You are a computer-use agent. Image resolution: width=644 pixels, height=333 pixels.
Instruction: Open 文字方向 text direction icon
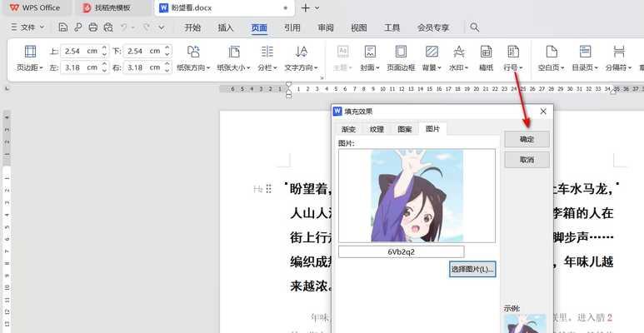[301, 52]
